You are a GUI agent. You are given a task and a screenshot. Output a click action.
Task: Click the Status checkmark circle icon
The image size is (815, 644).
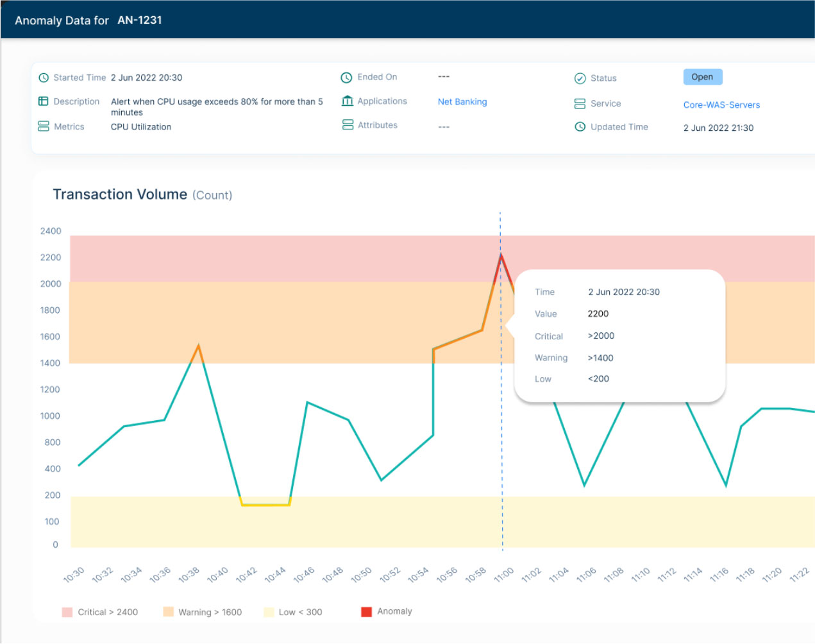click(580, 78)
